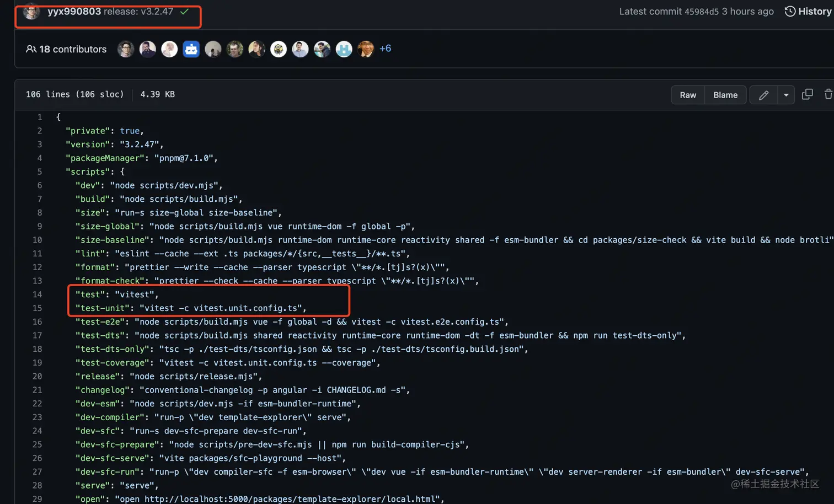Click the "test-coverage" script line
The image size is (834, 504).
point(228,363)
